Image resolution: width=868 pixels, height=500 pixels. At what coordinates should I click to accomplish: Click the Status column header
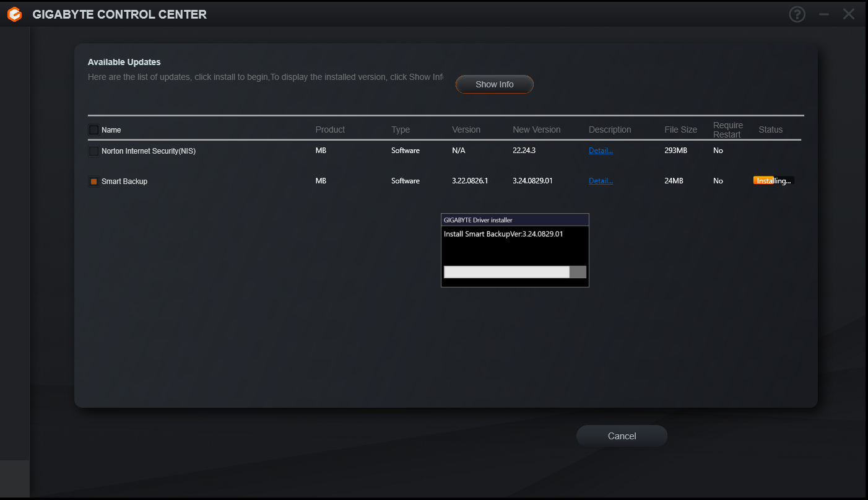coord(770,129)
